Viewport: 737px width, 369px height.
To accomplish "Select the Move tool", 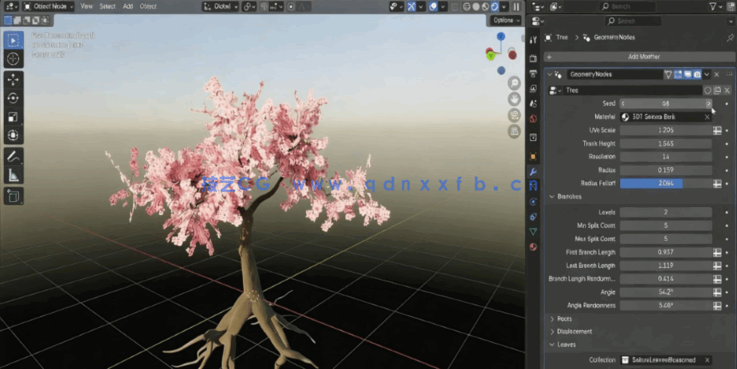I will 14,79.
